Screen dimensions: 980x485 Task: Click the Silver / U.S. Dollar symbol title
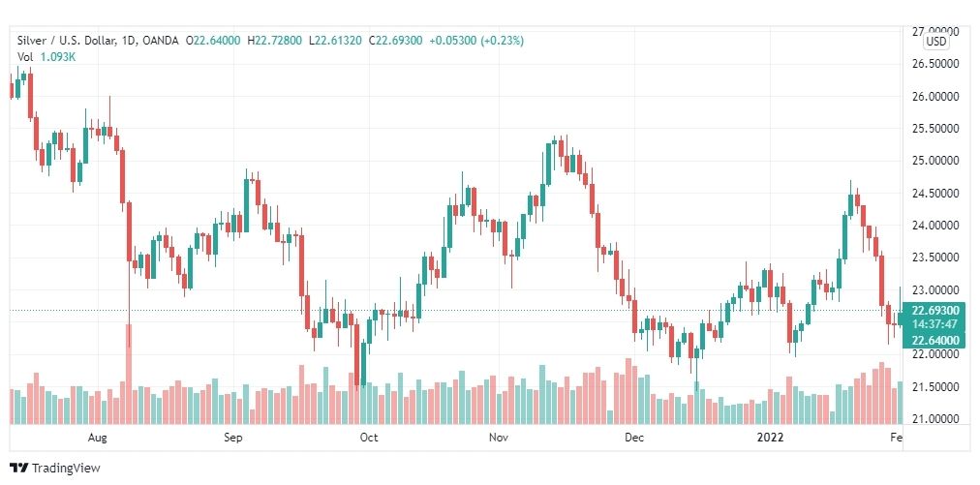(x=63, y=41)
